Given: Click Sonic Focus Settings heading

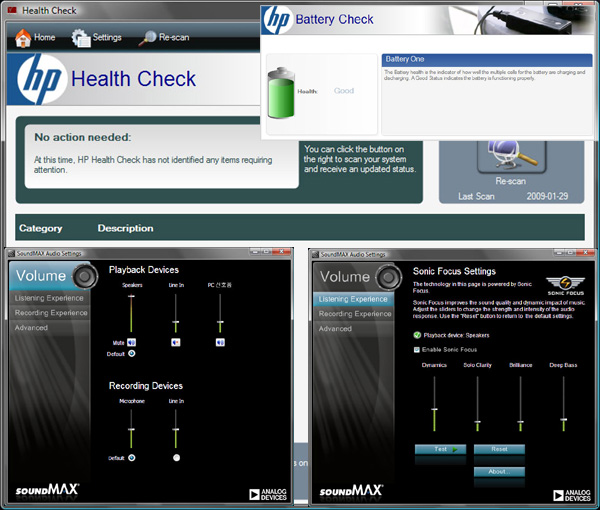Looking at the screenshot, I should [454, 271].
